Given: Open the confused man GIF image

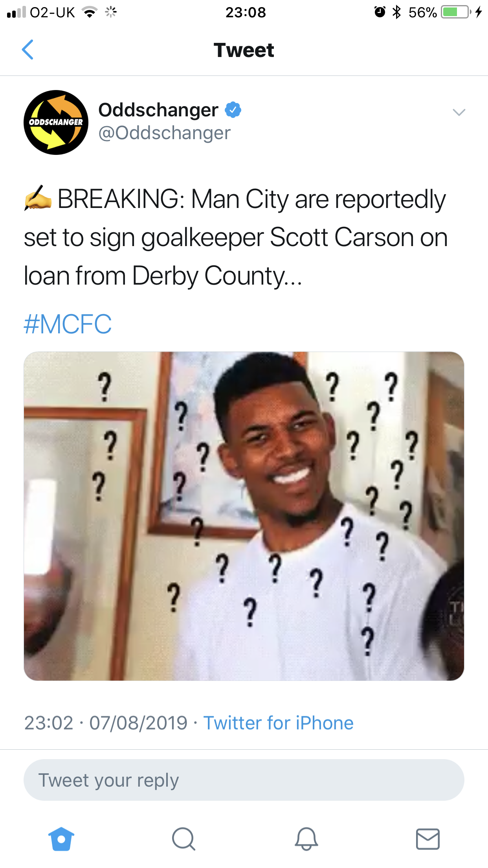Looking at the screenshot, I should click(x=244, y=516).
